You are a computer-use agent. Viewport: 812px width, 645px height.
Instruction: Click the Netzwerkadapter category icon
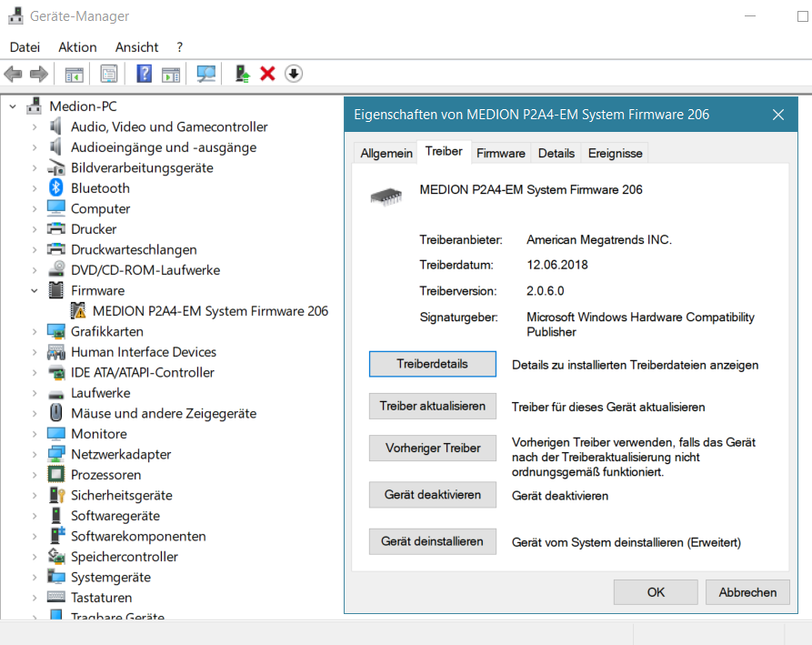pos(56,454)
